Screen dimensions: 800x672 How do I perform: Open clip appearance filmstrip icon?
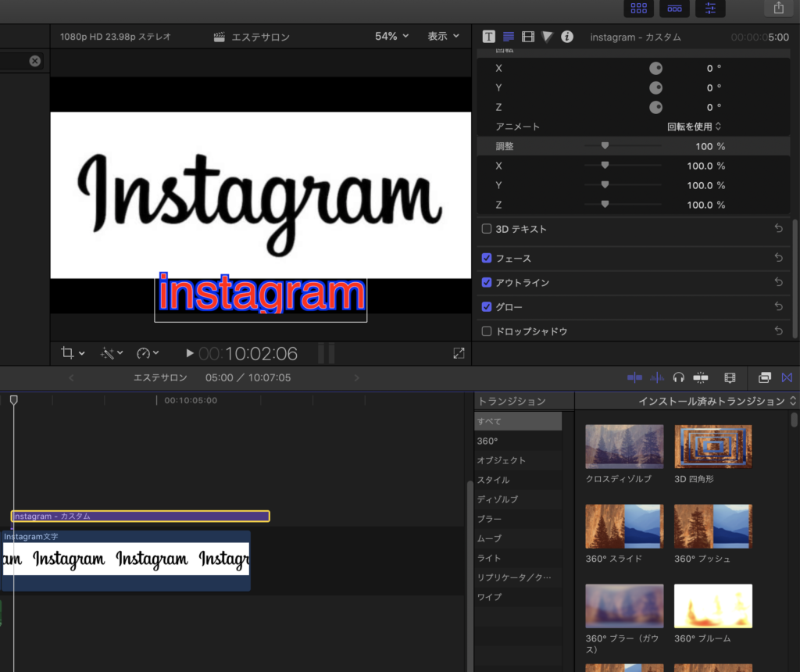(730, 377)
